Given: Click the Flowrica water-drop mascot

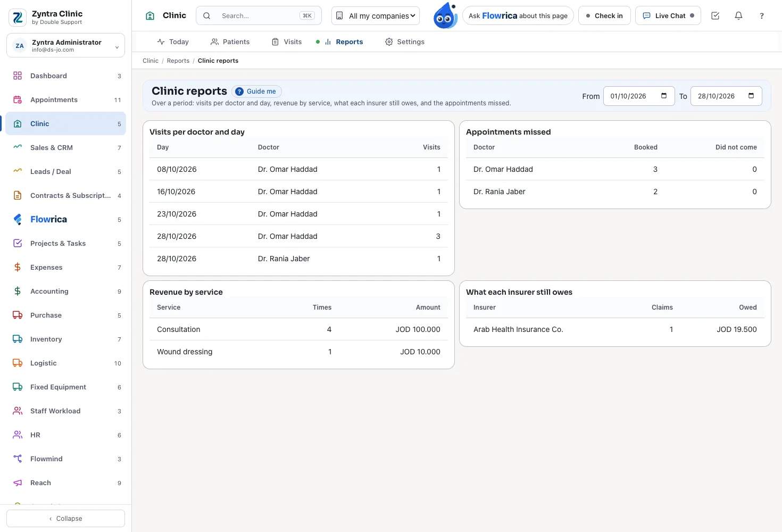Looking at the screenshot, I should [x=445, y=15].
